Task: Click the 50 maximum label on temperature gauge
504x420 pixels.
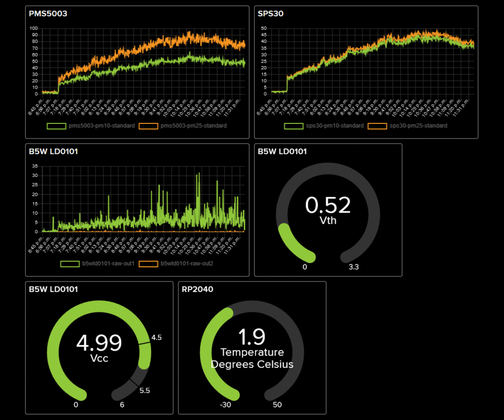Action: [x=277, y=405]
